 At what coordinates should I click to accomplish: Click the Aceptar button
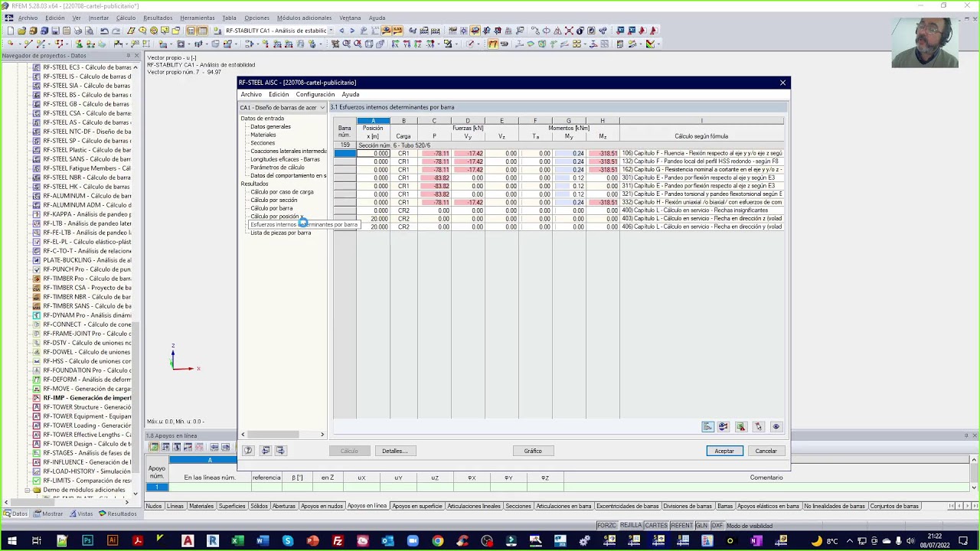pyautogui.click(x=724, y=451)
